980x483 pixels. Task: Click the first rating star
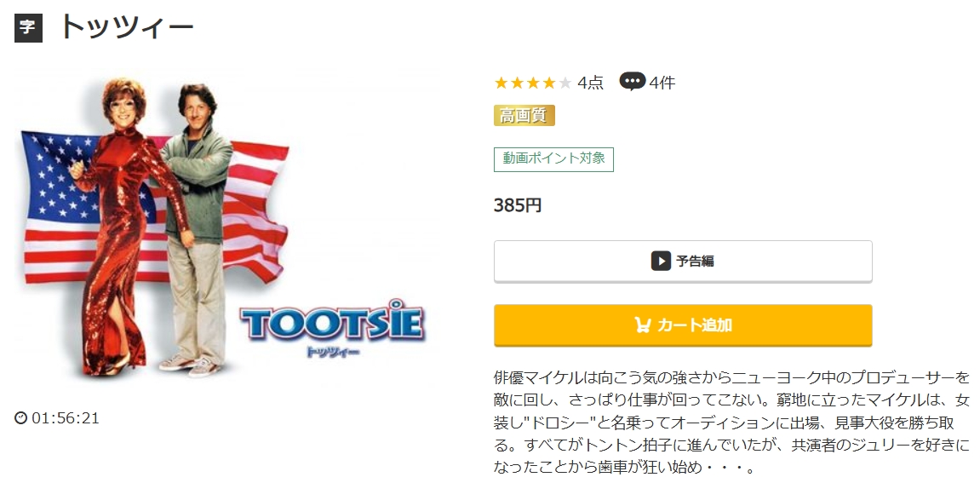coord(501,83)
